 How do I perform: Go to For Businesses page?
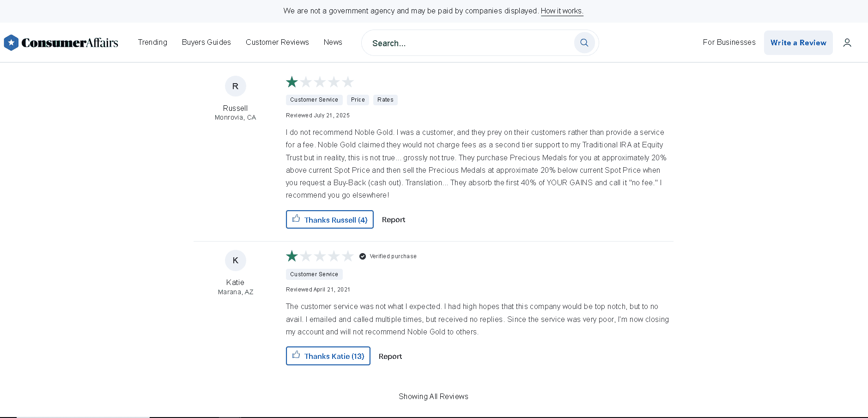729,42
